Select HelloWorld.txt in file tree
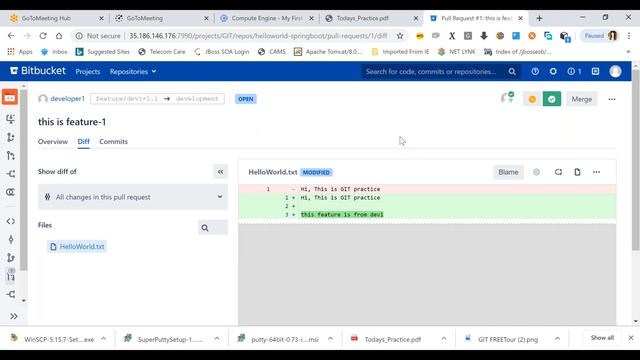This screenshot has width=640, height=360. pyautogui.click(x=77, y=247)
